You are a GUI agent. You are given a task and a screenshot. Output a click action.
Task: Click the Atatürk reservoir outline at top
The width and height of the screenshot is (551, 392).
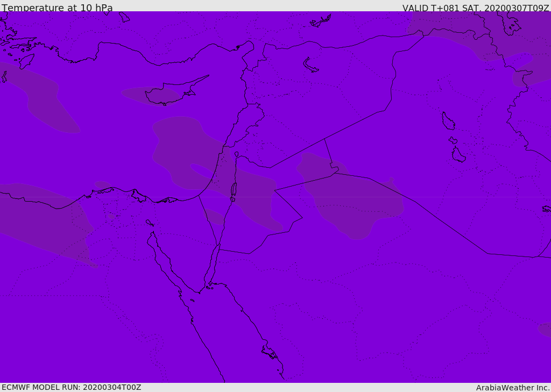point(321,21)
